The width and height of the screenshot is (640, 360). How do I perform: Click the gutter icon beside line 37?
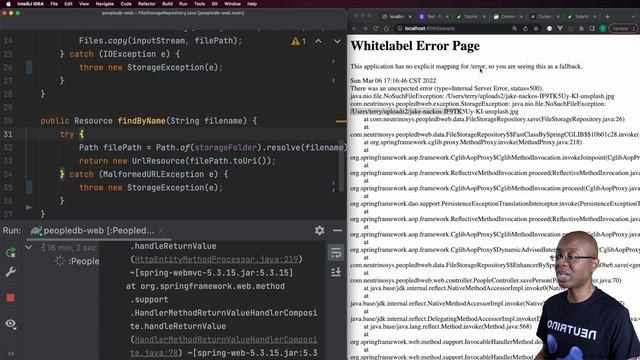pos(29,207)
